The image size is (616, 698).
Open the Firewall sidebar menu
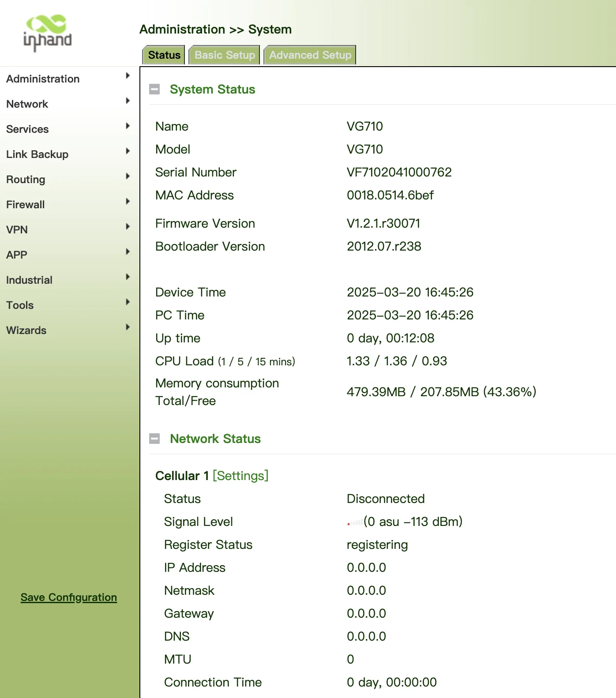pos(25,205)
